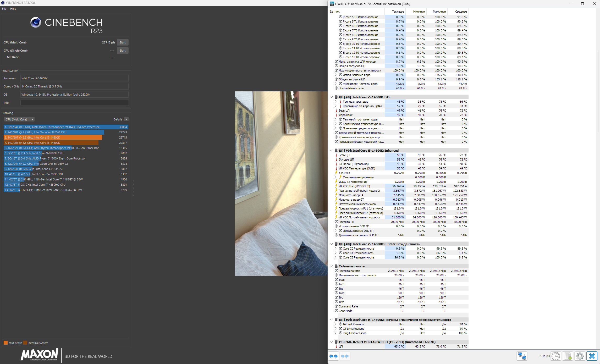The height and width of the screenshot is (364, 600).
Task: Expand the Смещения напряжения row
Action: point(335,177)
